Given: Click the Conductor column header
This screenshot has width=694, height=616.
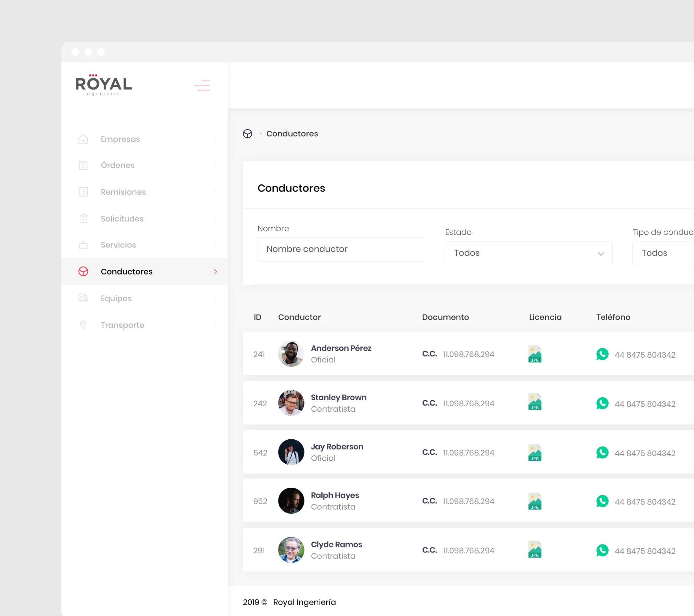Looking at the screenshot, I should pos(299,317).
